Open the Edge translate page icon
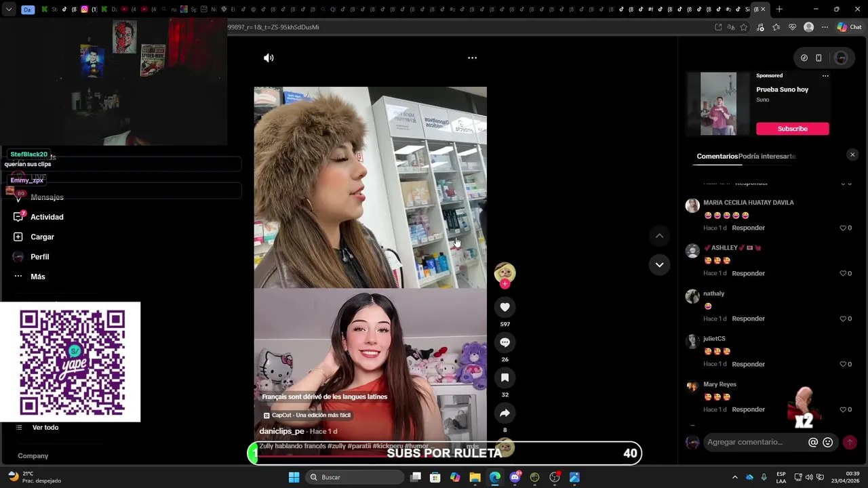 (731, 27)
